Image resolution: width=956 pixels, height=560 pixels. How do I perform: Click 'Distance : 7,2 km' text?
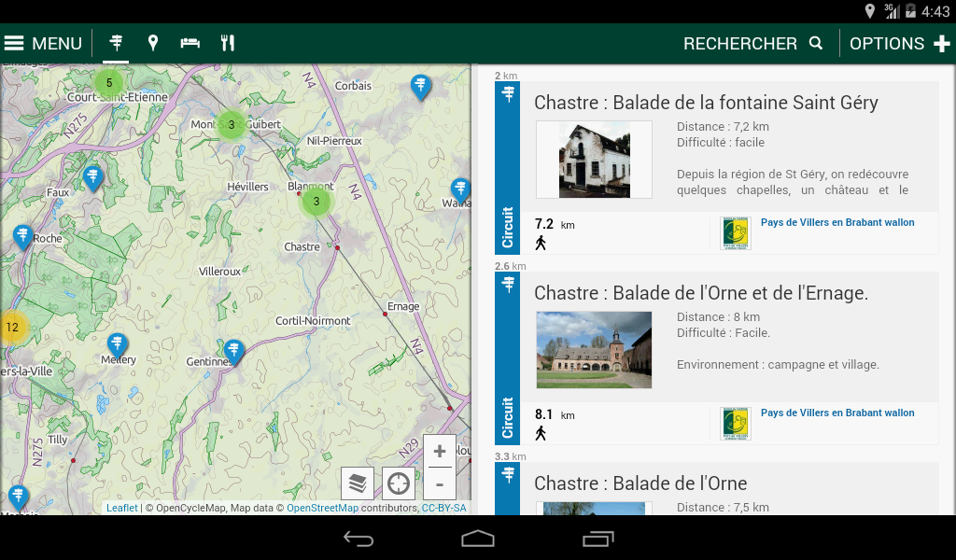723,127
